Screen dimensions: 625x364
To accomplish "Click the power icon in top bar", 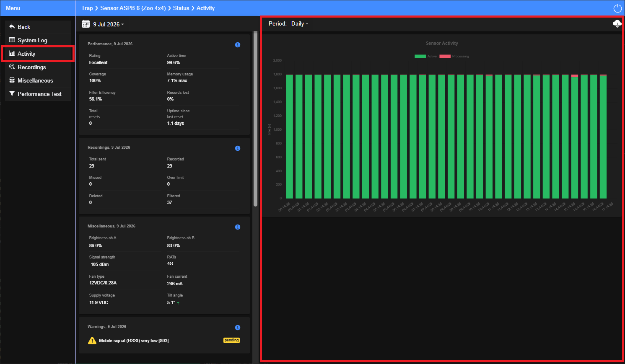I will point(617,8).
